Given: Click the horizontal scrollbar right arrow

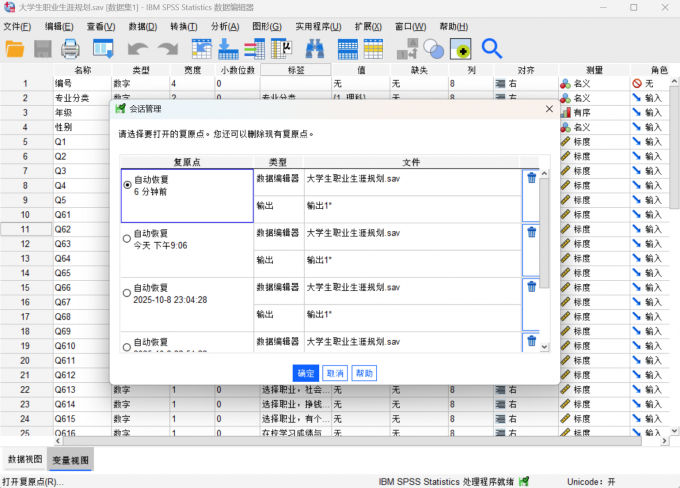Looking at the screenshot, I should click(x=664, y=440).
